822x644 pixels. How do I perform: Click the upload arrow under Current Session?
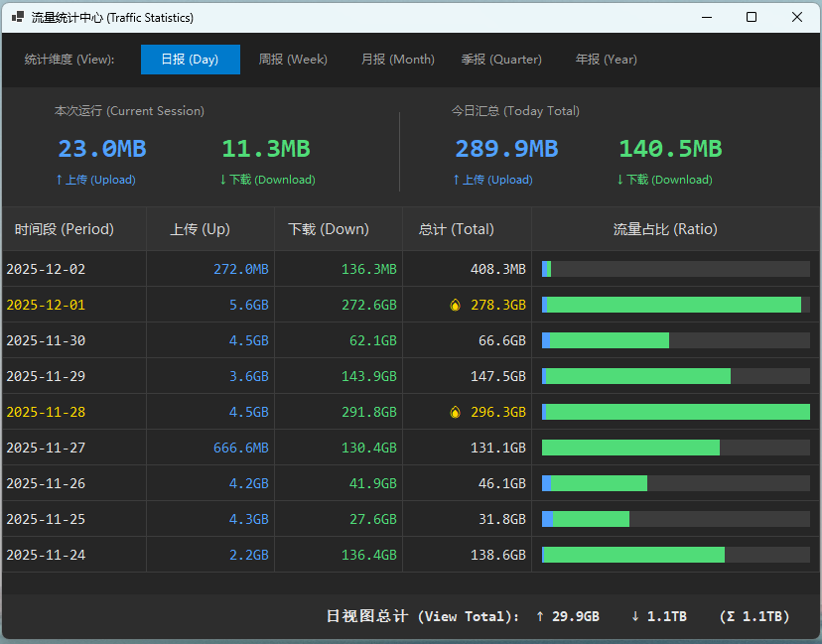coord(58,180)
